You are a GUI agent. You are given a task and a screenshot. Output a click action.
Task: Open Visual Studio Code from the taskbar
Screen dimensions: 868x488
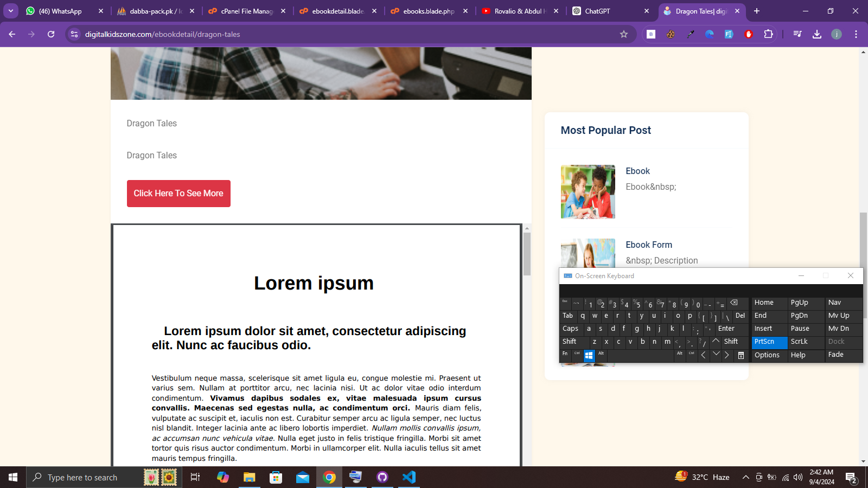click(x=409, y=477)
